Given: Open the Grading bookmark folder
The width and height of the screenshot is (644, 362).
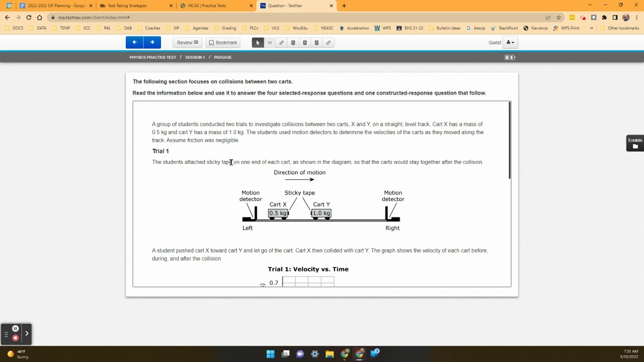Looking at the screenshot, I should coord(225,28).
